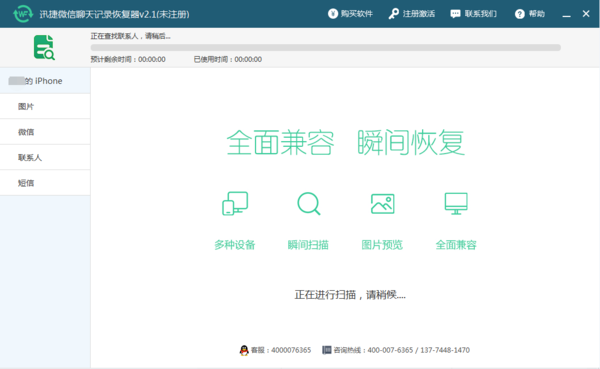Open 购买软件 purchase option
Screen dimensions: 600x369
tap(350, 14)
